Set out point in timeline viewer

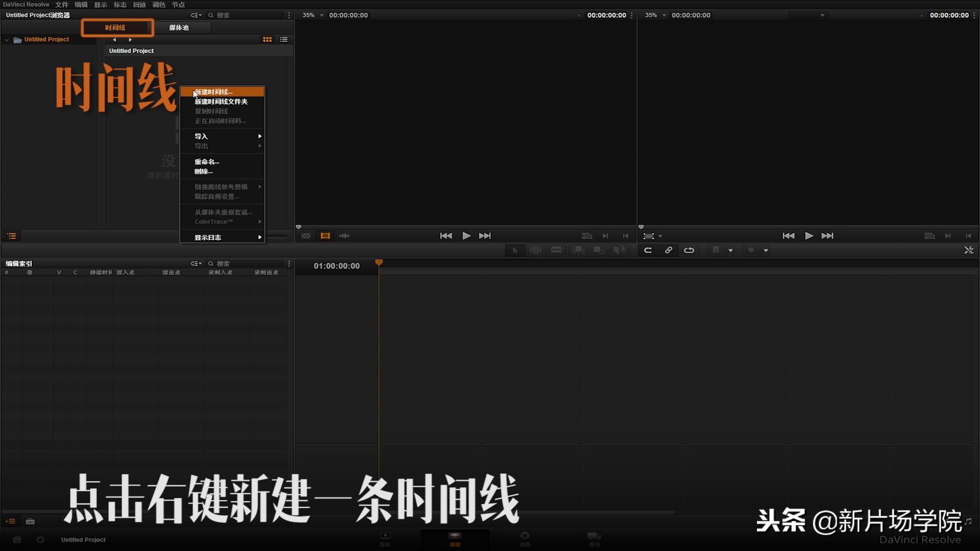(x=968, y=236)
